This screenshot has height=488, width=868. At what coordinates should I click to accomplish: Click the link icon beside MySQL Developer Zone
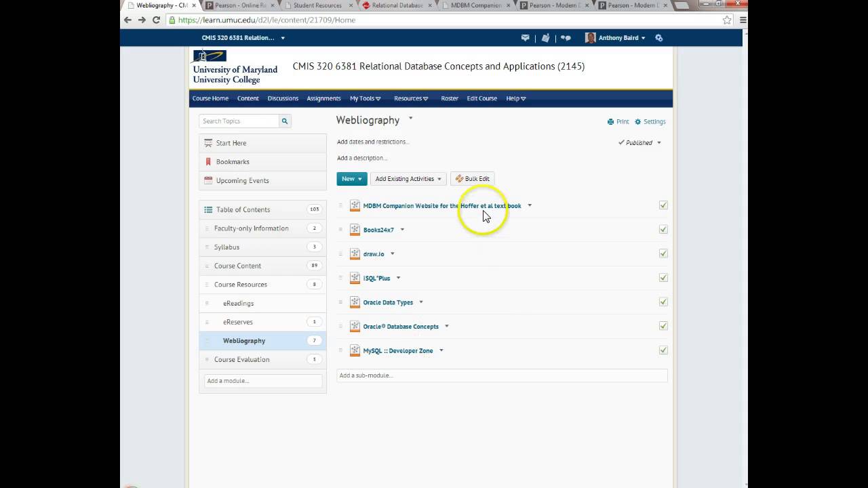(x=355, y=350)
